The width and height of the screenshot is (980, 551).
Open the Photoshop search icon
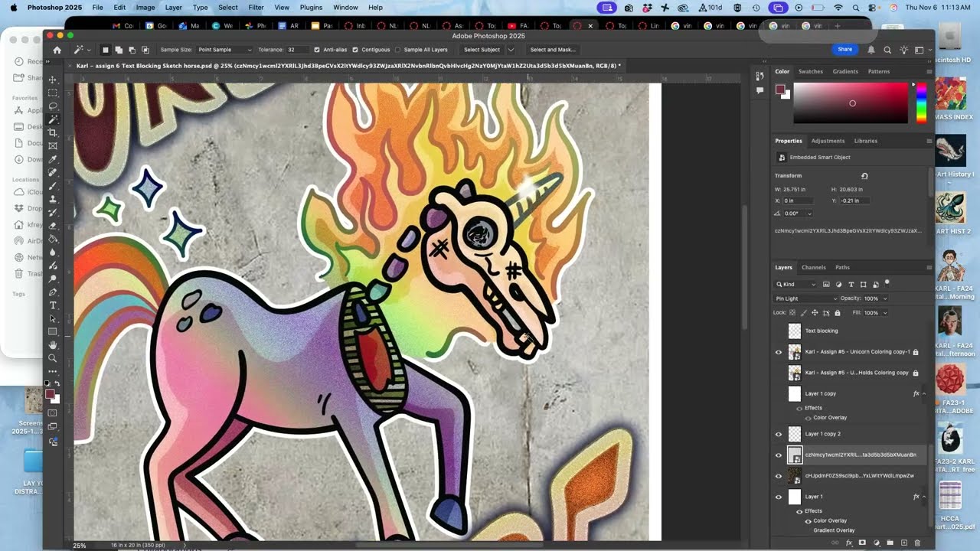[x=887, y=50]
